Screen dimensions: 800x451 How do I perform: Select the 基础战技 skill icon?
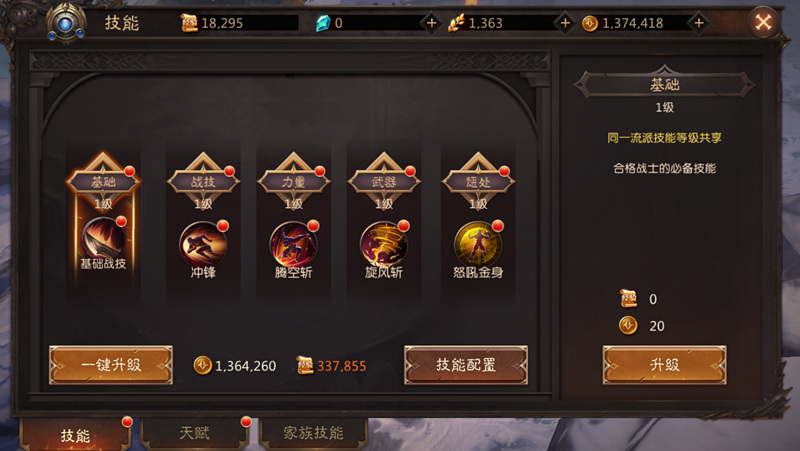pyautogui.click(x=103, y=240)
